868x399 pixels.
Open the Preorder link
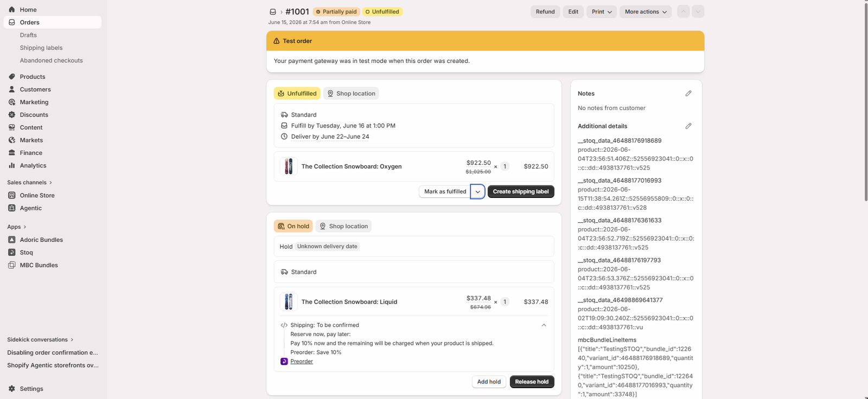302,362
